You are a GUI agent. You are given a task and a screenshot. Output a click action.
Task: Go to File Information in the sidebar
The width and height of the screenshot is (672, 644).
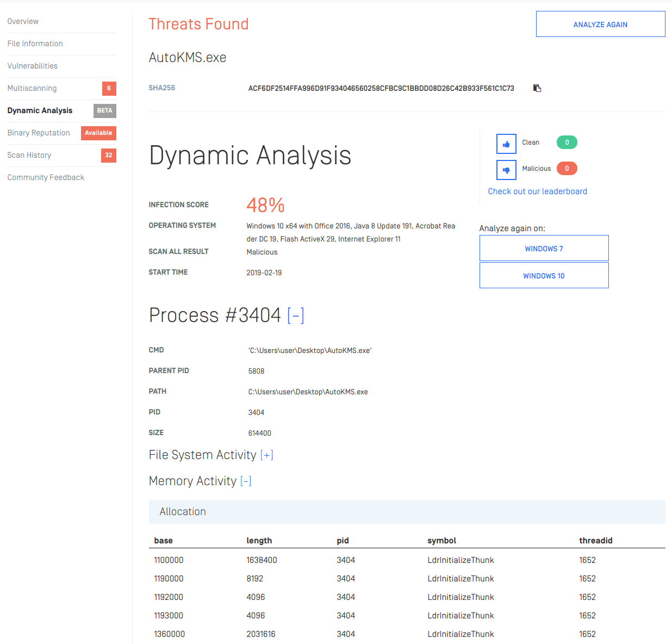tap(35, 44)
